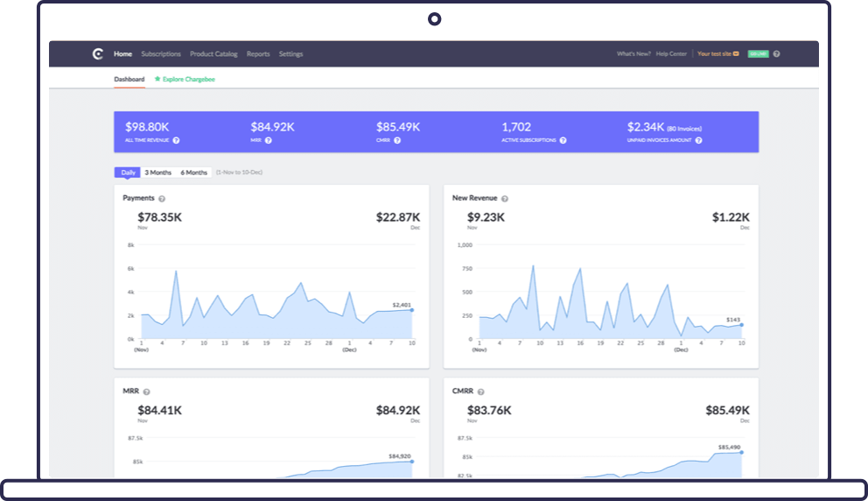868x501 pixels.
Task: Open help icon beside Payments chart title
Action: (162, 199)
